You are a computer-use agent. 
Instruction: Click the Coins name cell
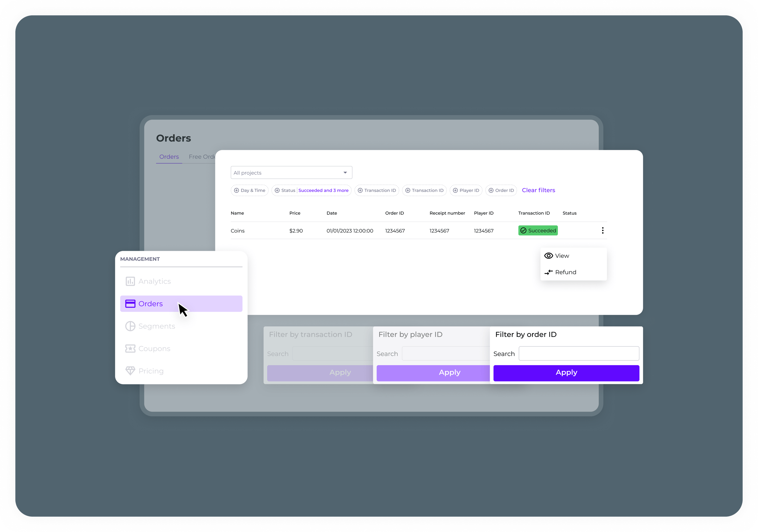(238, 231)
